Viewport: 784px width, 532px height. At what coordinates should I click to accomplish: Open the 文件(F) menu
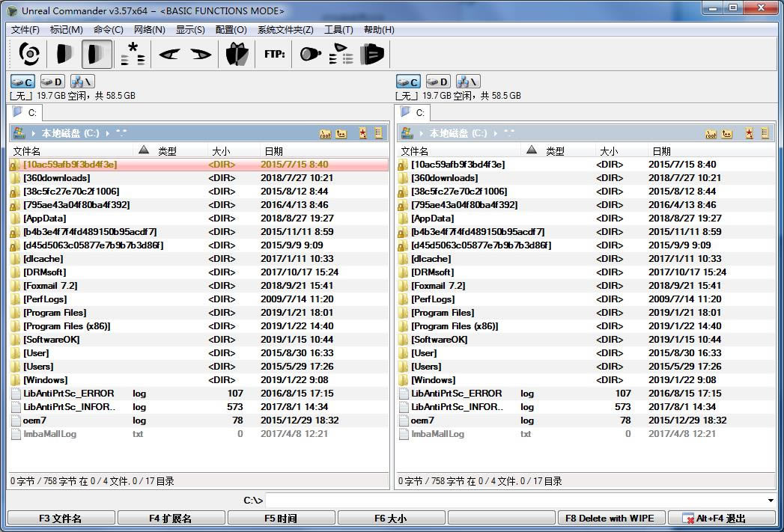click(25, 29)
